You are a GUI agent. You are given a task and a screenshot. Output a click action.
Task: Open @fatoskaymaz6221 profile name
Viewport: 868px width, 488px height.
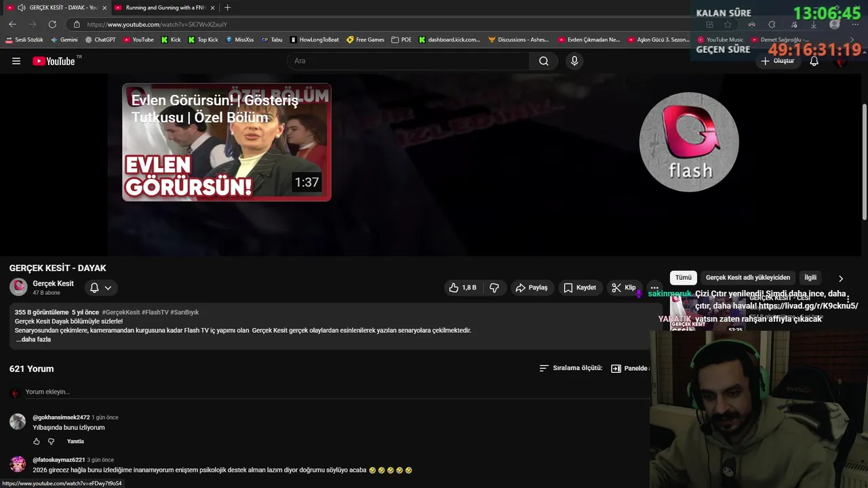tap(59, 460)
